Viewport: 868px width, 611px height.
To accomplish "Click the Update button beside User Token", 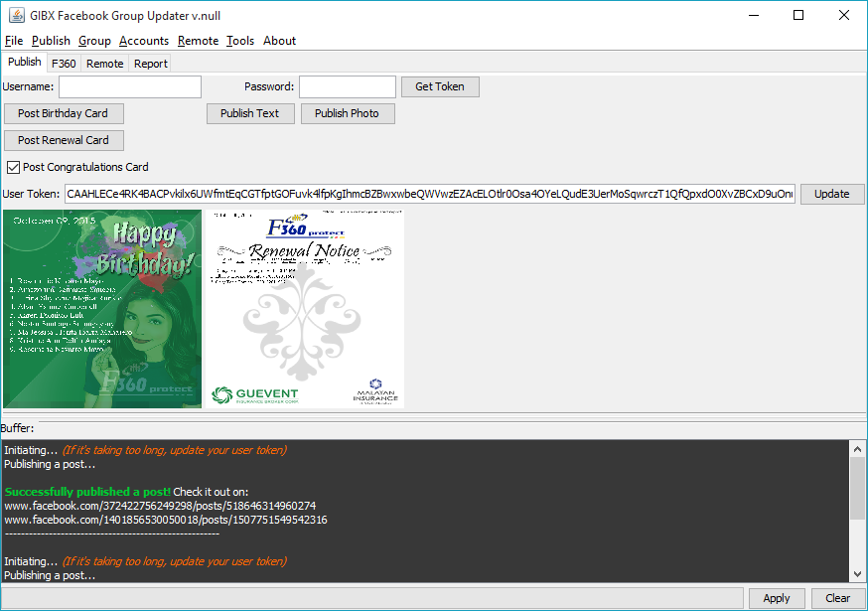I will [831, 194].
